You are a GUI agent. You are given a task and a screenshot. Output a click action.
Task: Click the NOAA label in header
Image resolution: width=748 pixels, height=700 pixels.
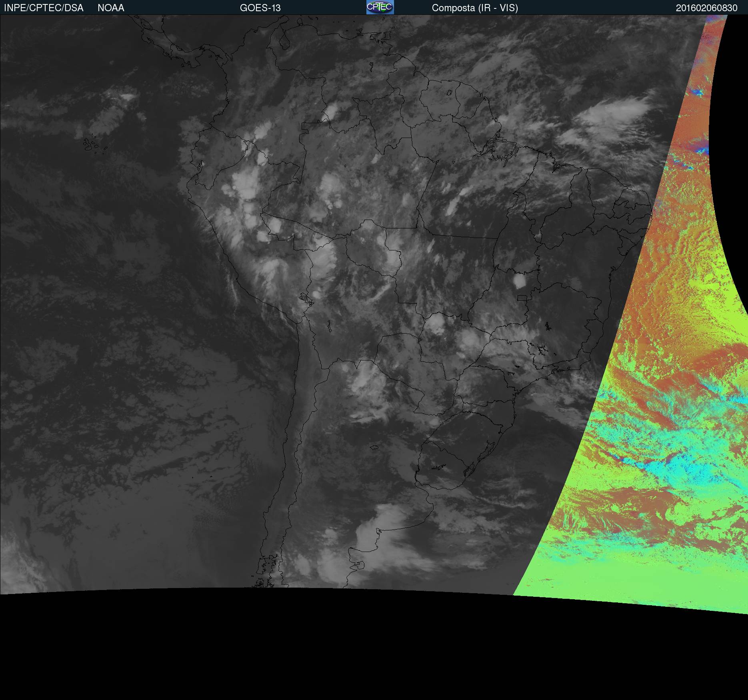coord(111,8)
